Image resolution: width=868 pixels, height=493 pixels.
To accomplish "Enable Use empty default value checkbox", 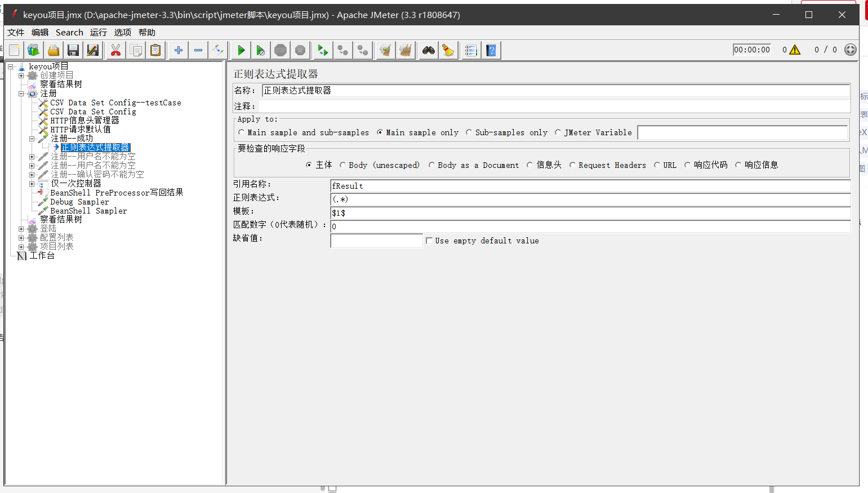I will [430, 240].
